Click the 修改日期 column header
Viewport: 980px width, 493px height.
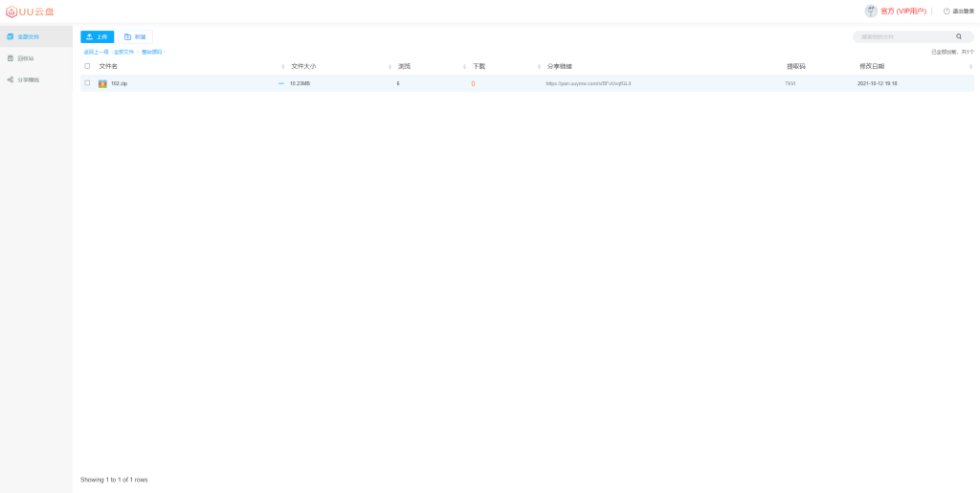tap(872, 66)
